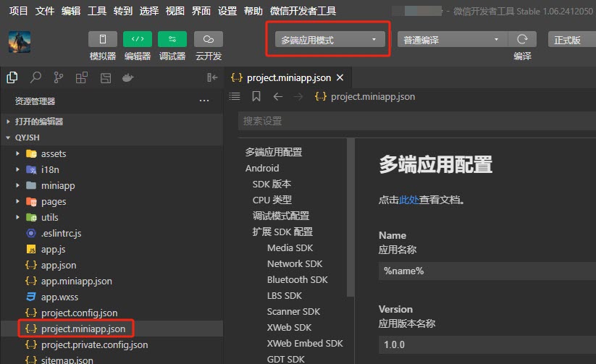The width and height of the screenshot is (596, 364).
Task: Open the source control sidebar icon
Action: coord(59,77)
